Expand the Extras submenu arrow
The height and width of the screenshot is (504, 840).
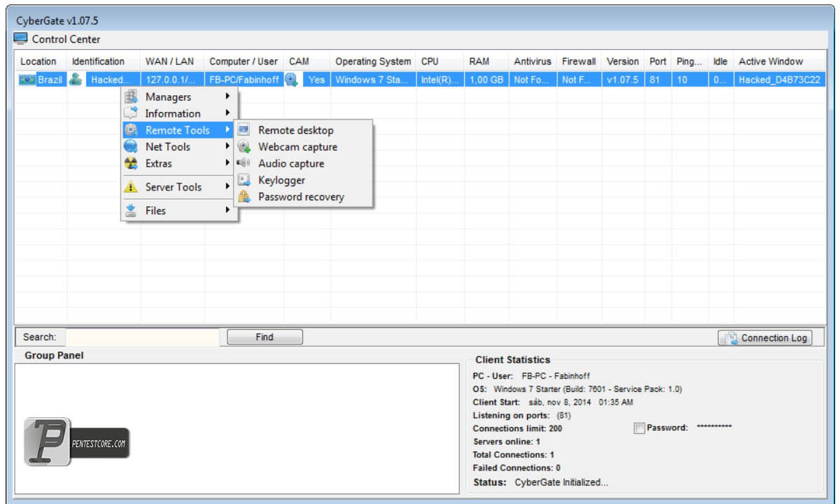(227, 163)
